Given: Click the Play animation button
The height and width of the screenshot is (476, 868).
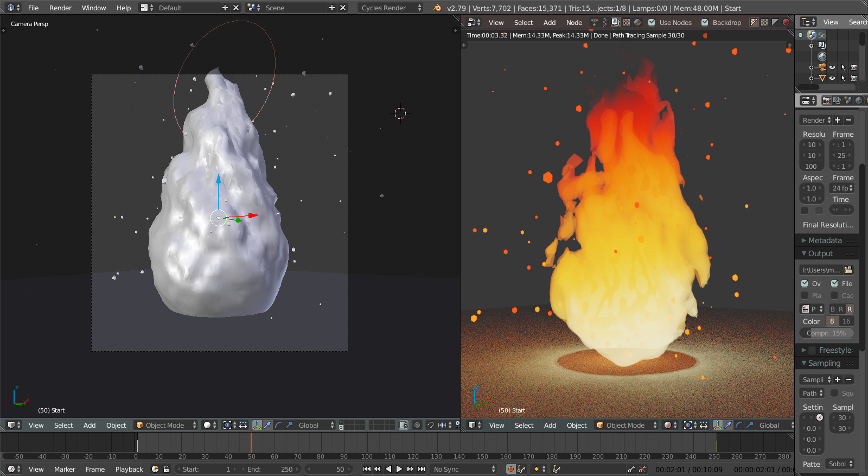Looking at the screenshot, I should coord(399,469).
